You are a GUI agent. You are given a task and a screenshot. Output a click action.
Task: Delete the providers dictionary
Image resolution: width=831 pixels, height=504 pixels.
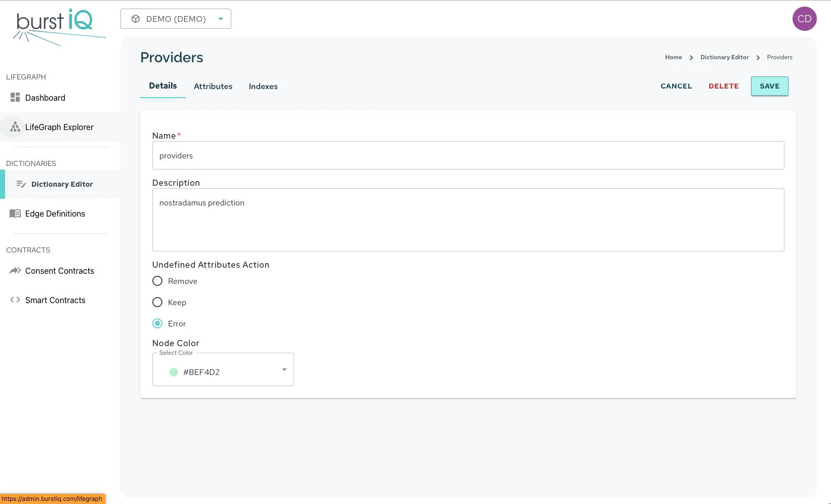723,86
